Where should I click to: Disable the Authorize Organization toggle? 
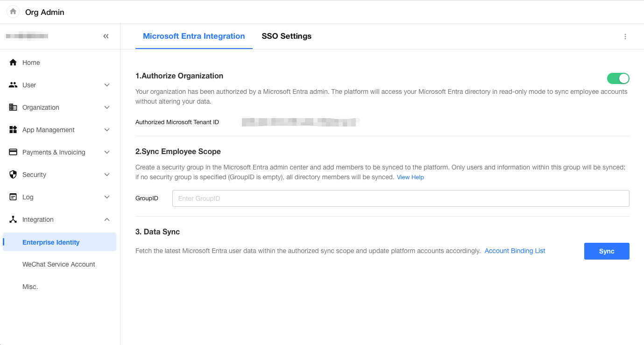[x=618, y=78]
